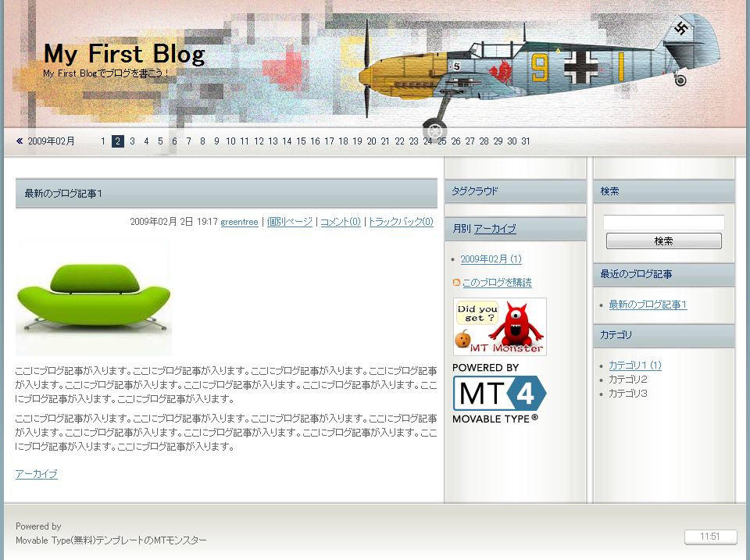Click the 11:51 time button in footer
This screenshot has height=560, width=750.
(710, 537)
